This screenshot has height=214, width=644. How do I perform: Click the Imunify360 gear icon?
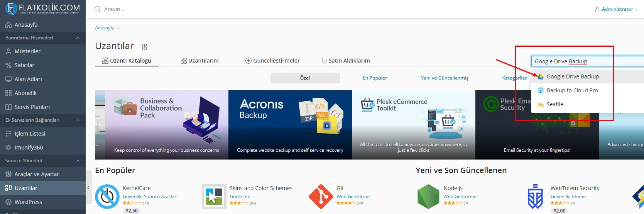coord(8,148)
